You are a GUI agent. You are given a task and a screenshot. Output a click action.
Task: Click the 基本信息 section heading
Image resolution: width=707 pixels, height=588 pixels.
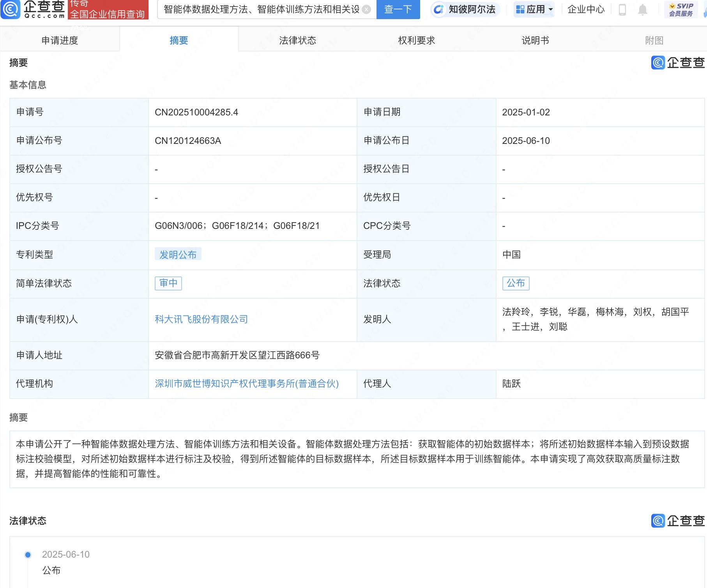(x=28, y=85)
